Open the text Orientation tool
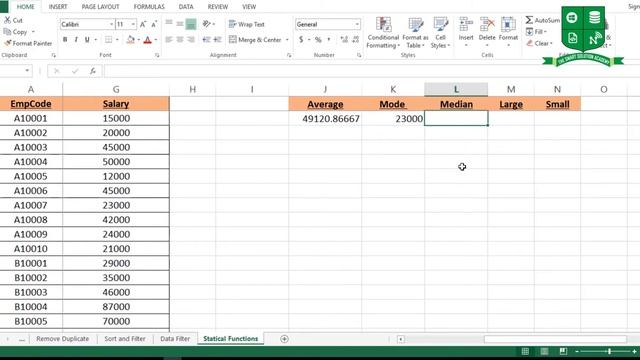The width and height of the screenshot is (640, 360). tap(207, 24)
